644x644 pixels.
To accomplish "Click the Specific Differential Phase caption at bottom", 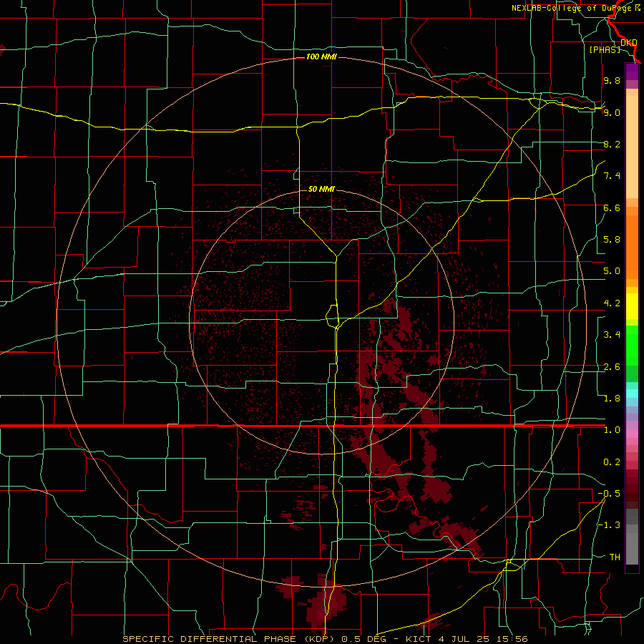I will tap(326, 639).
